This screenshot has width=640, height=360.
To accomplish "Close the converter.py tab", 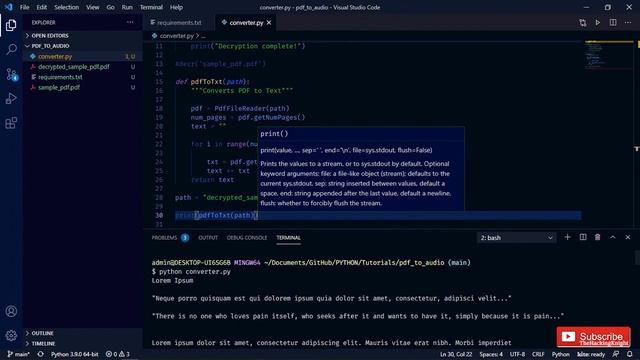I will [269, 23].
